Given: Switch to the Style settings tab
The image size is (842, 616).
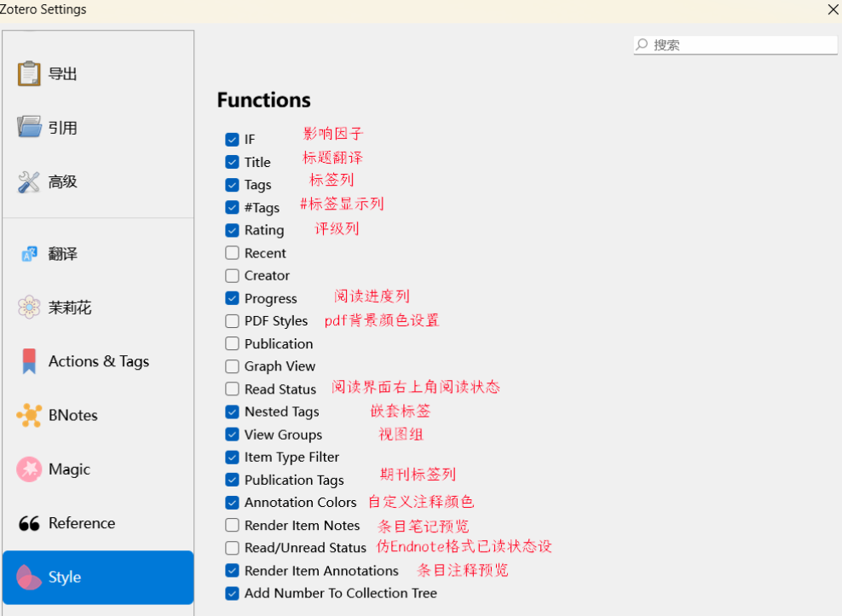Looking at the screenshot, I should (98, 578).
